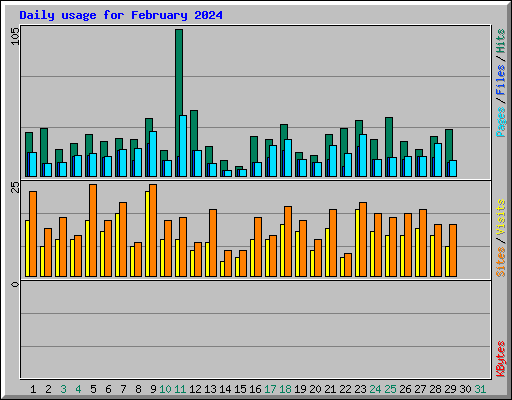This screenshot has height=400, width=512.
Task: Click day label 28 on the x-axis
Action: [x=435, y=389]
